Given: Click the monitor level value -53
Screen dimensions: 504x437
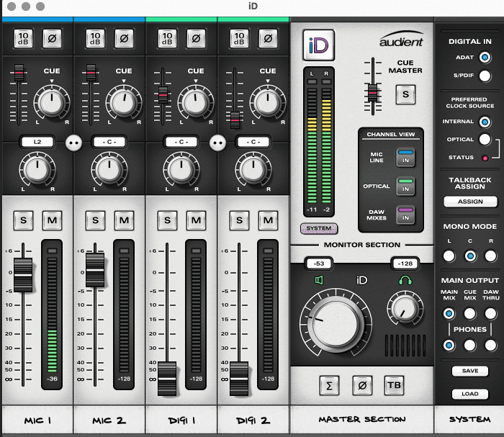Looking at the screenshot, I should (318, 263).
